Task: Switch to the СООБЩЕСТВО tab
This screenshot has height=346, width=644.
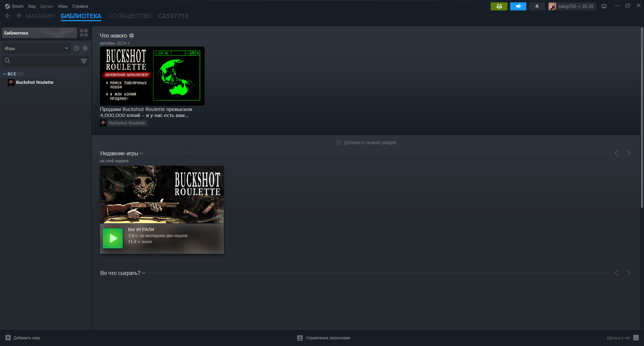Action: pyautogui.click(x=130, y=16)
